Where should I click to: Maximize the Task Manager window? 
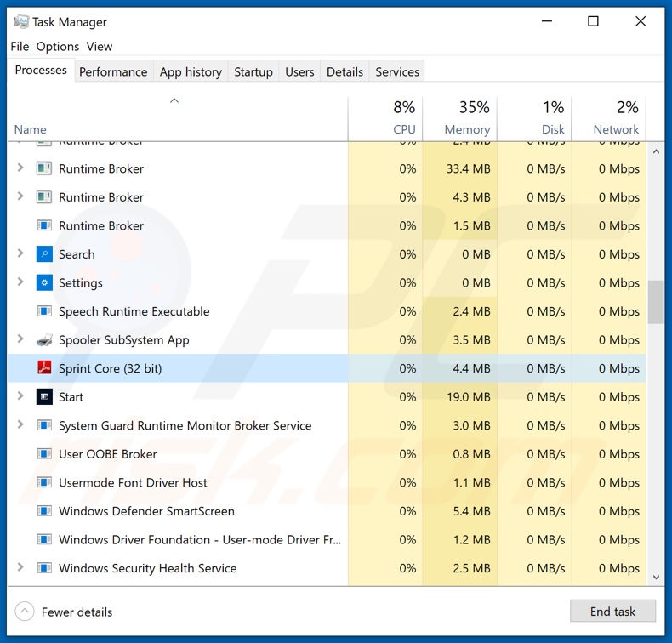coord(593,21)
